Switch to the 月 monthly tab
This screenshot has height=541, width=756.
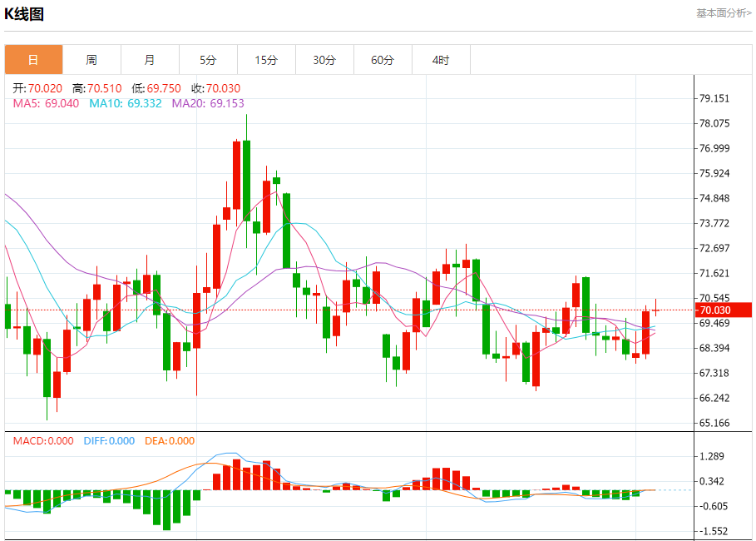(150, 60)
